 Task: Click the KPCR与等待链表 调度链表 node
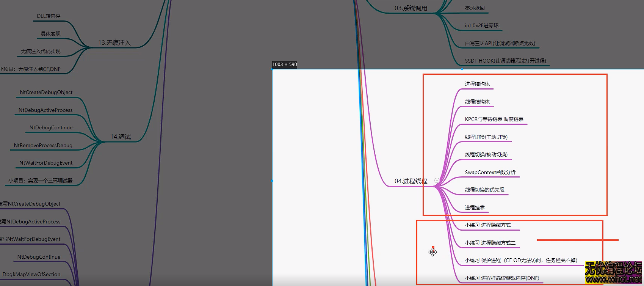(494, 119)
